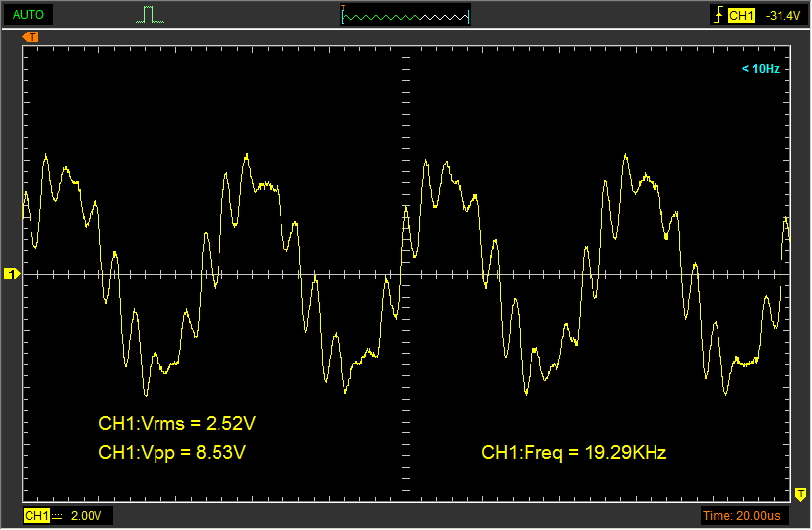Click the Time: 20.00us timebase readout
This screenshot has height=530, width=812.
[741, 516]
